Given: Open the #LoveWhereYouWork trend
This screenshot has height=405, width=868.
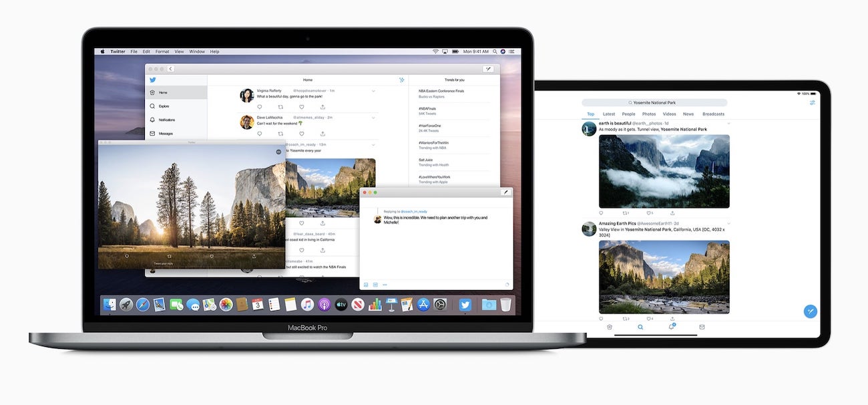Looking at the screenshot, I should 435,180.
